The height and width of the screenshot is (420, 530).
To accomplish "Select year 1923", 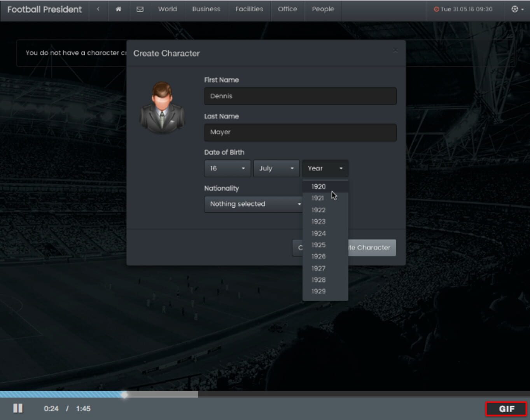I will pyautogui.click(x=325, y=222).
